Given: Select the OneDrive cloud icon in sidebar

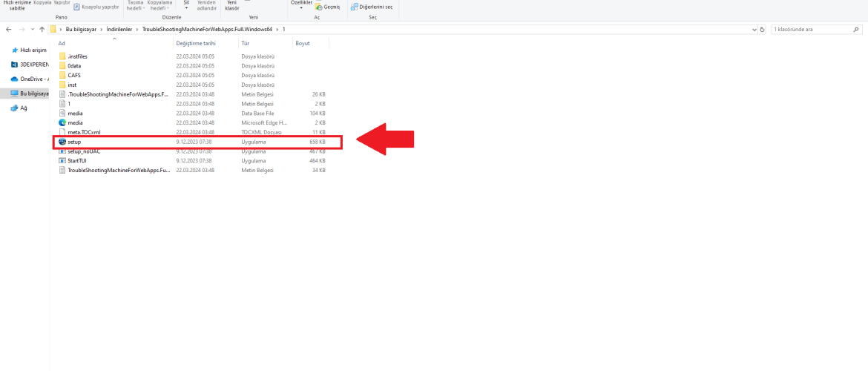Looking at the screenshot, I should tap(14, 79).
